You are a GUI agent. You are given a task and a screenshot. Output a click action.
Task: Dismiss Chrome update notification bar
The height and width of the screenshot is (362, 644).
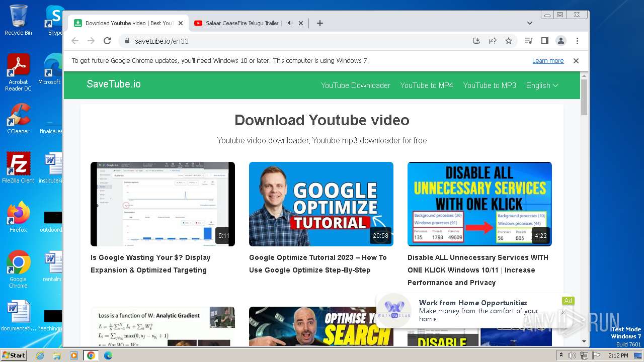click(x=576, y=61)
